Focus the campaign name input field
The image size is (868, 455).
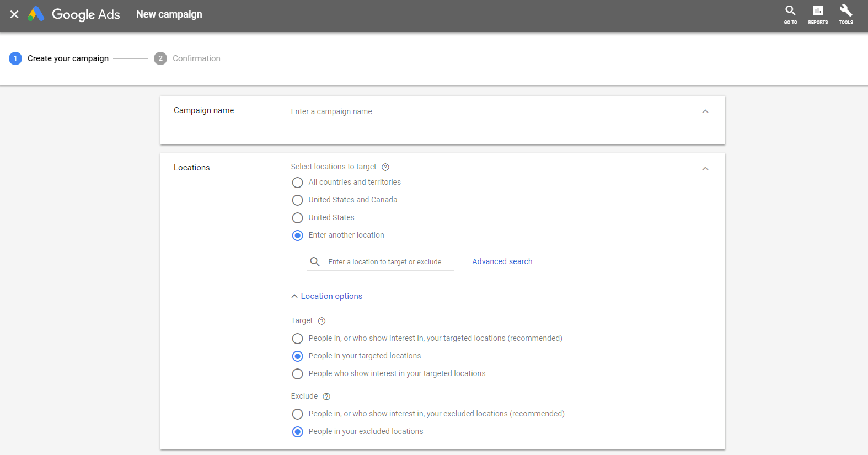click(379, 112)
